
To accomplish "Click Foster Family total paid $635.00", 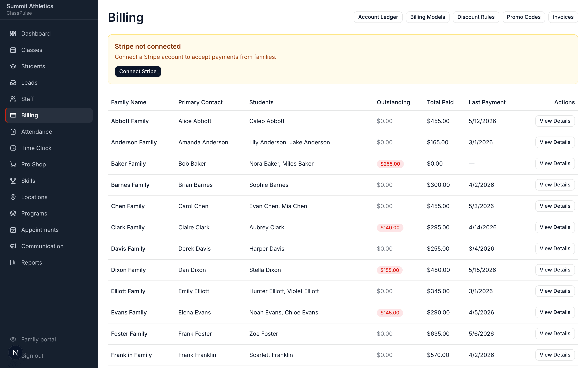I will point(438,334).
